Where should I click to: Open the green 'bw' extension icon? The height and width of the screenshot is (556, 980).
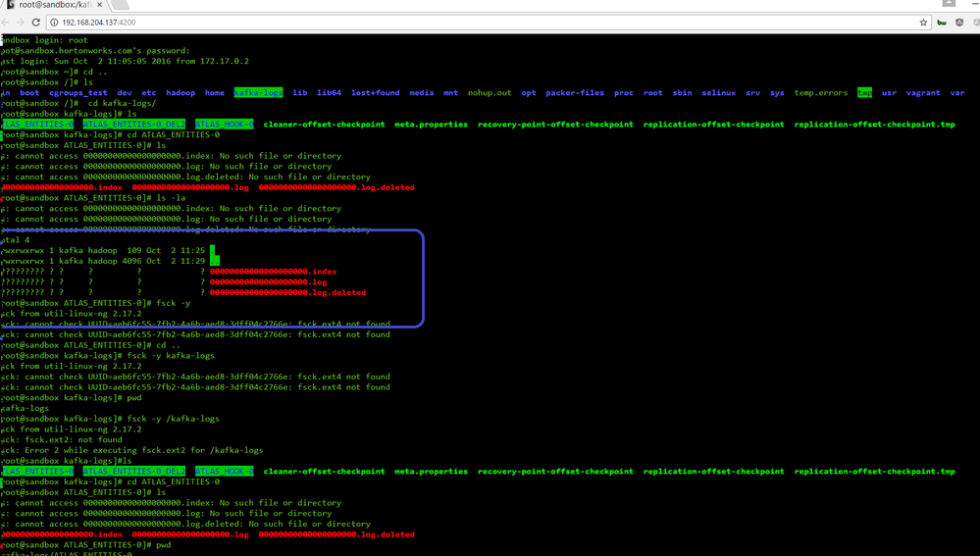(941, 23)
